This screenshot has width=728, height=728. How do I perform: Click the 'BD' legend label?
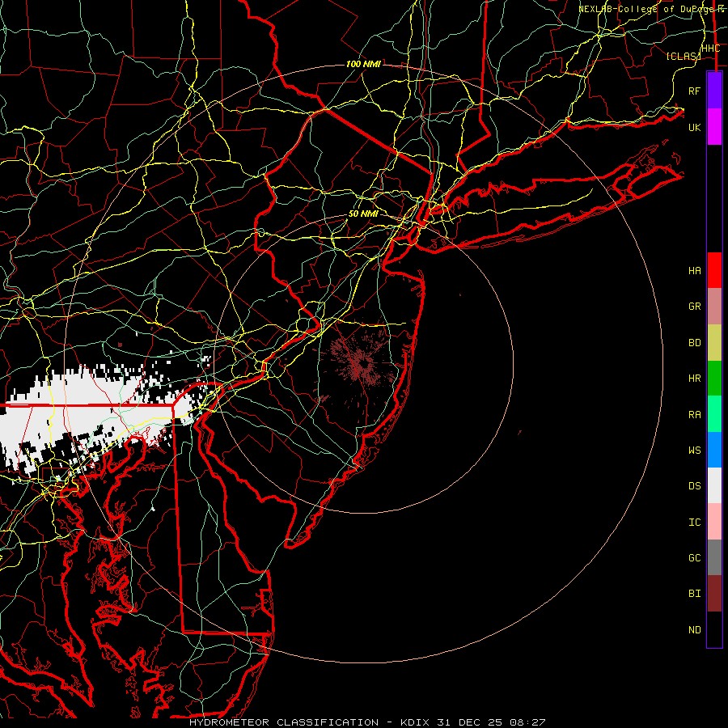[x=695, y=343]
